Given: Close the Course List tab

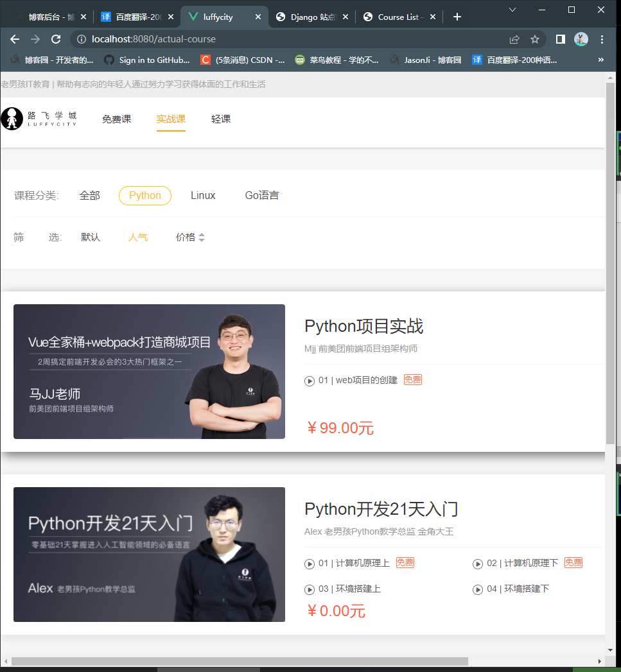Looking at the screenshot, I should click(433, 17).
